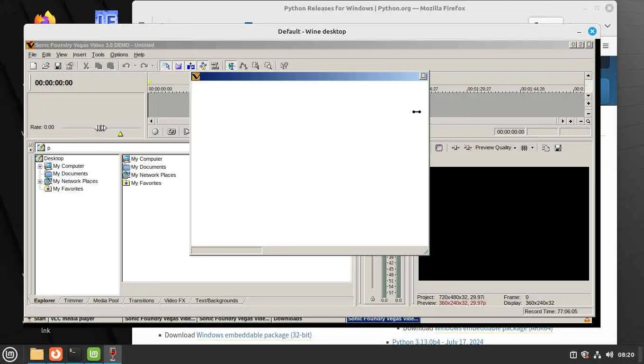Open the Help menu
This screenshot has height=364, width=644.
(x=139, y=55)
